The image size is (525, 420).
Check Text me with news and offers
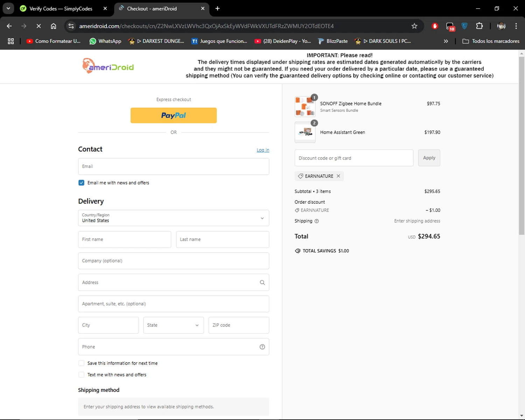[x=81, y=375]
